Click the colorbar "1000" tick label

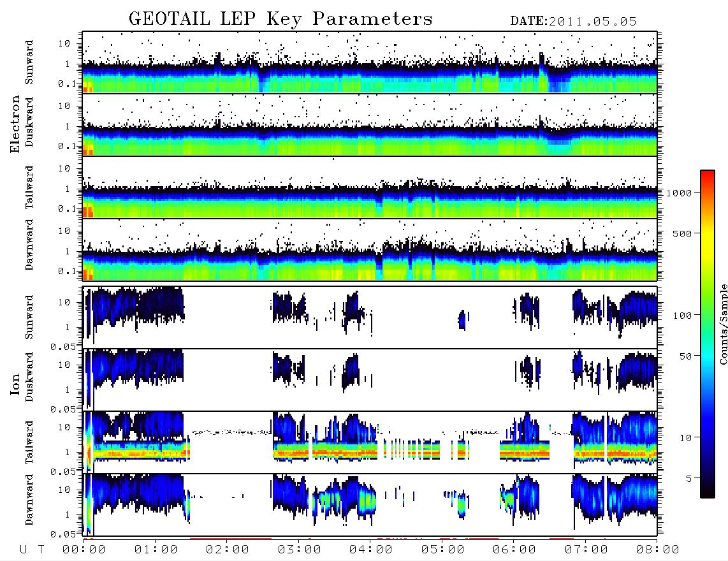click(679, 193)
